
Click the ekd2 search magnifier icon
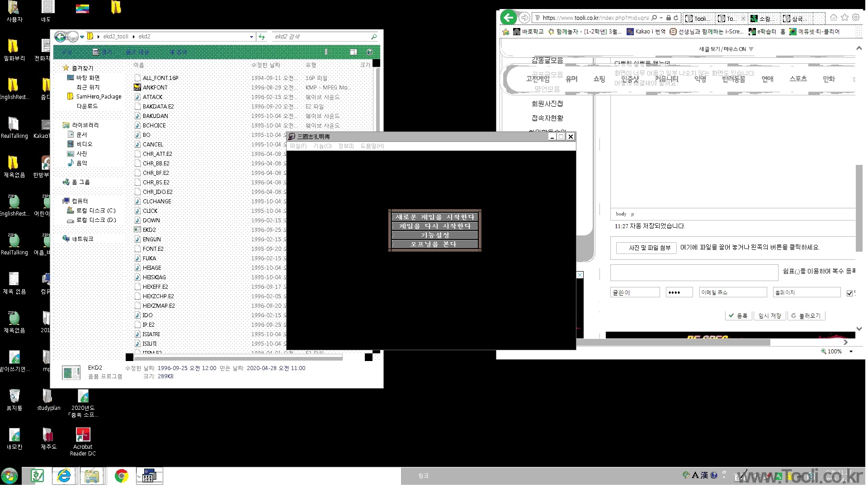pos(374,37)
